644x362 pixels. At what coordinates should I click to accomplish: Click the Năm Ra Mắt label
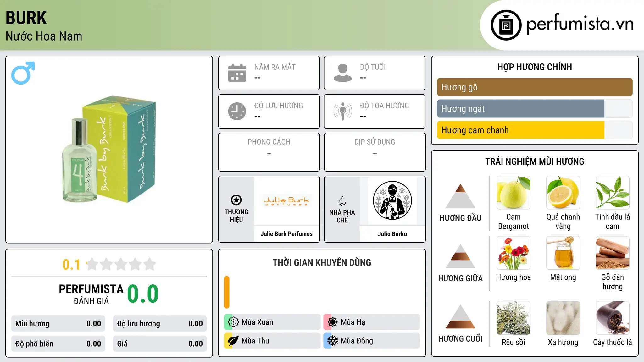click(275, 67)
